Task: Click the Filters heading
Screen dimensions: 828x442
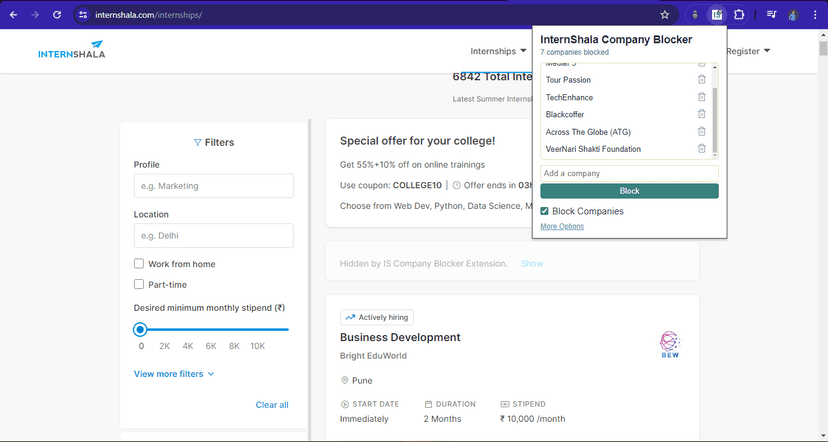Action: click(214, 143)
